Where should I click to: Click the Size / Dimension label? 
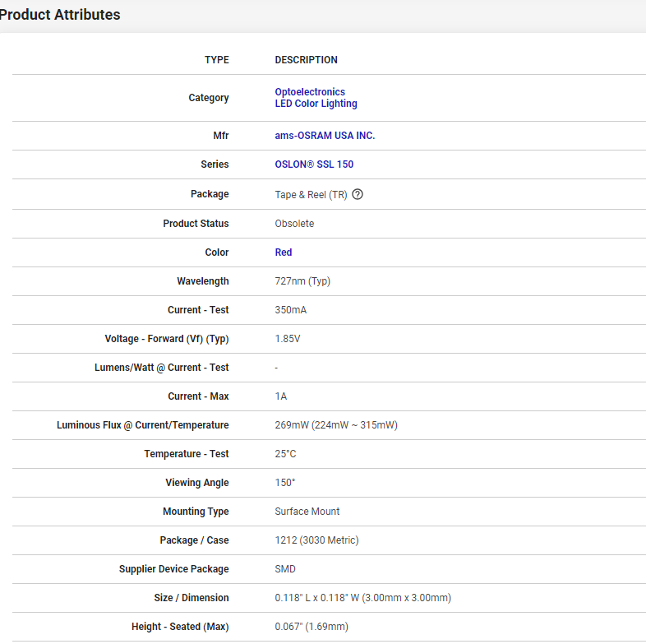point(191,598)
